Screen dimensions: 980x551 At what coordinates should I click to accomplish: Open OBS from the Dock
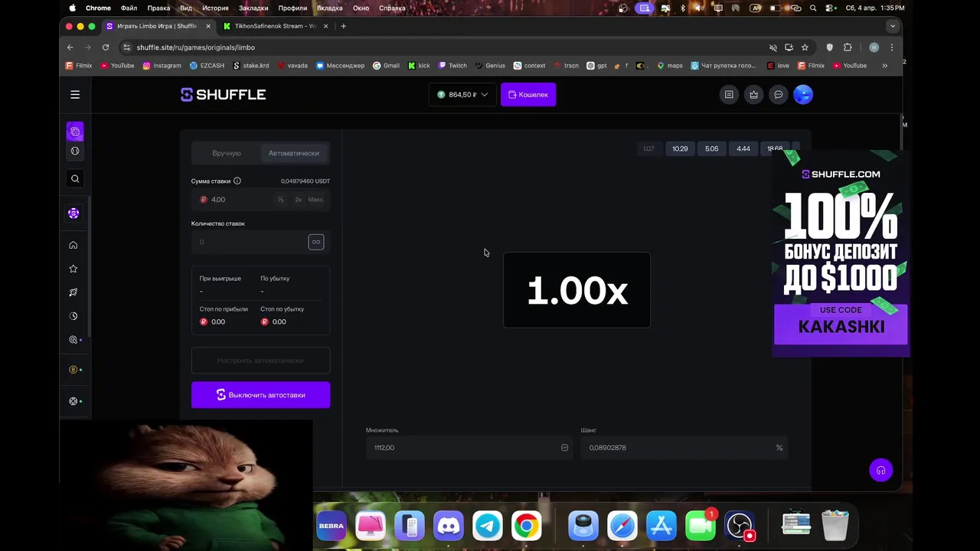740,526
